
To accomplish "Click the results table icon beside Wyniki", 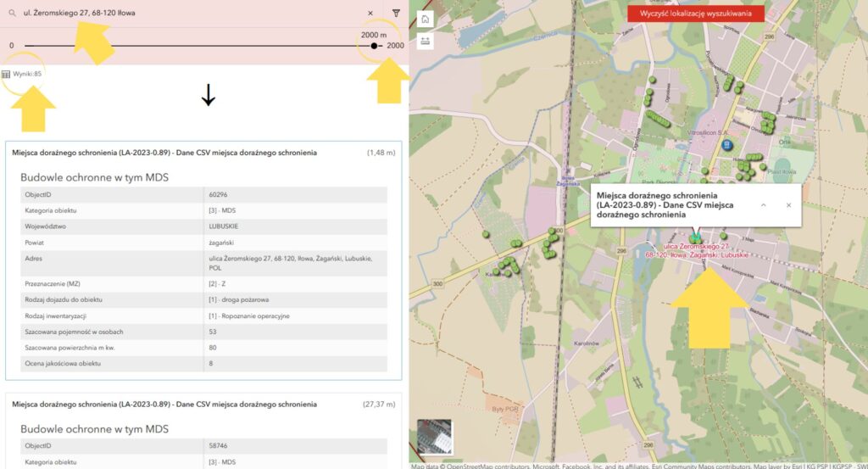I will pos(6,75).
